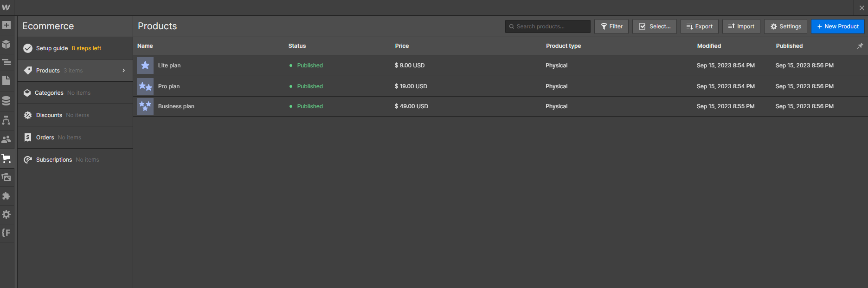This screenshot has height=288, width=868.
Task: Open the Assets panel
Action: tap(6, 177)
